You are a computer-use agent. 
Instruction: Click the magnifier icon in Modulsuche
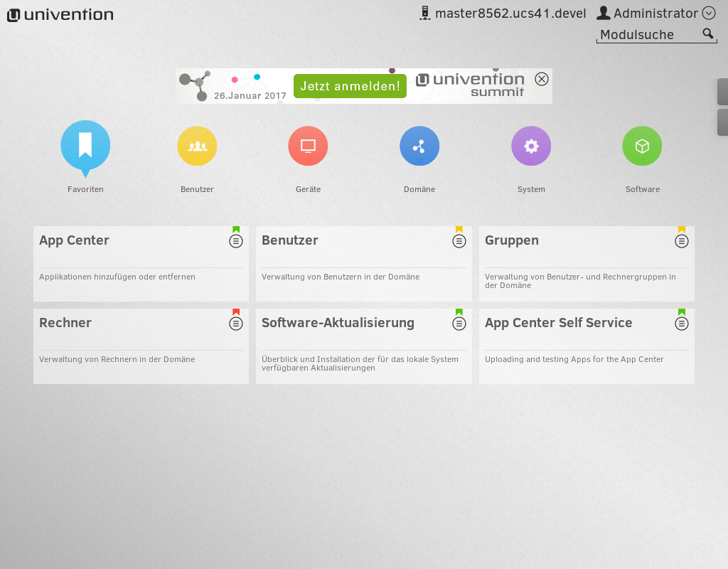[x=707, y=33]
